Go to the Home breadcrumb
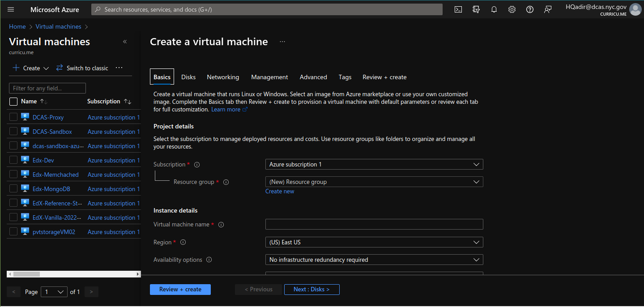 (x=17, y=26)
